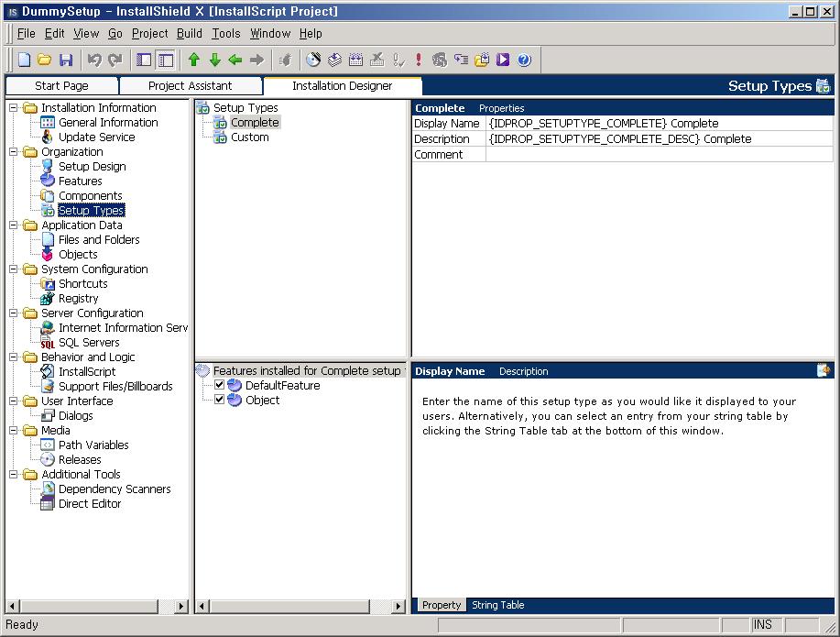Select Components in the tree
This screenshot has width=840, height=637.
(90, 196)
